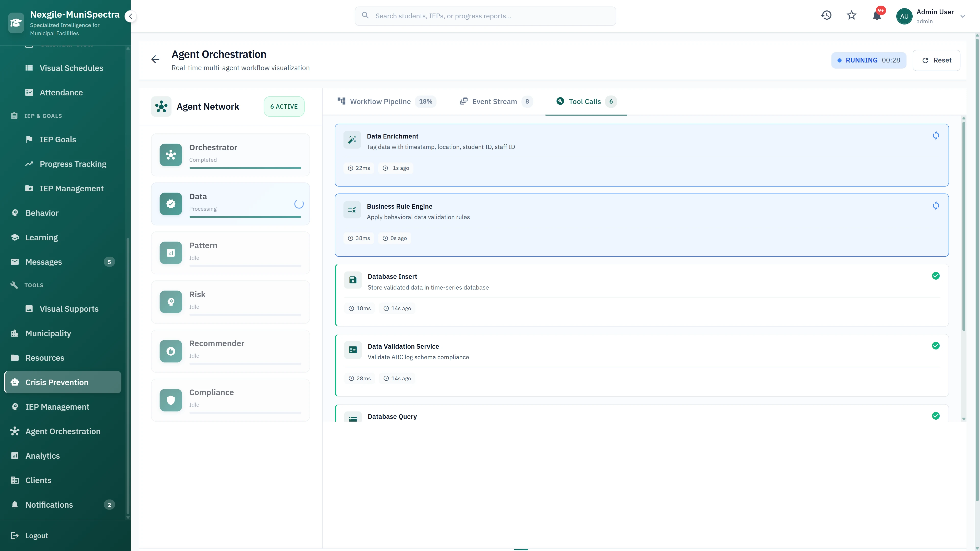
Task: Click the Data Enrichment magic wand icon
Action: (x=352, y=140)
